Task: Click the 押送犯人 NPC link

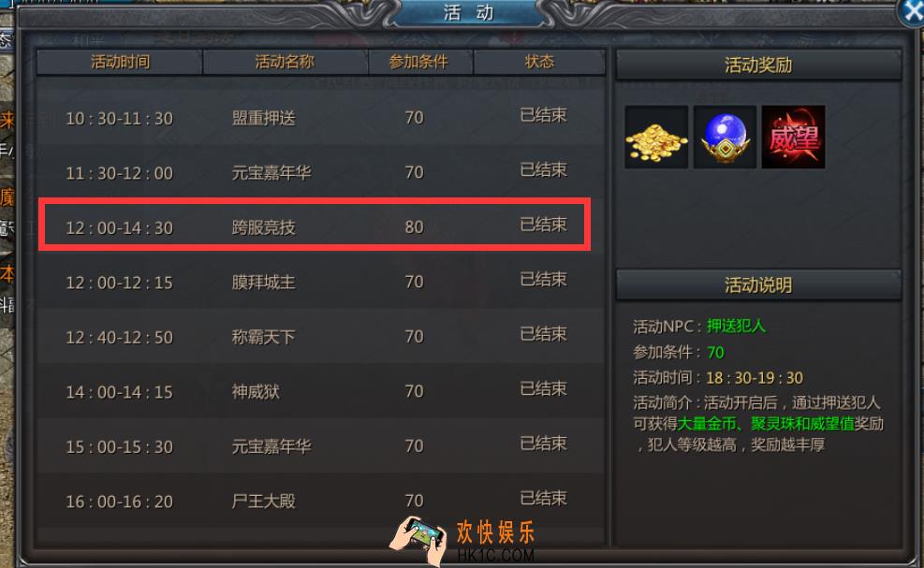Action: tap(736, 326)
